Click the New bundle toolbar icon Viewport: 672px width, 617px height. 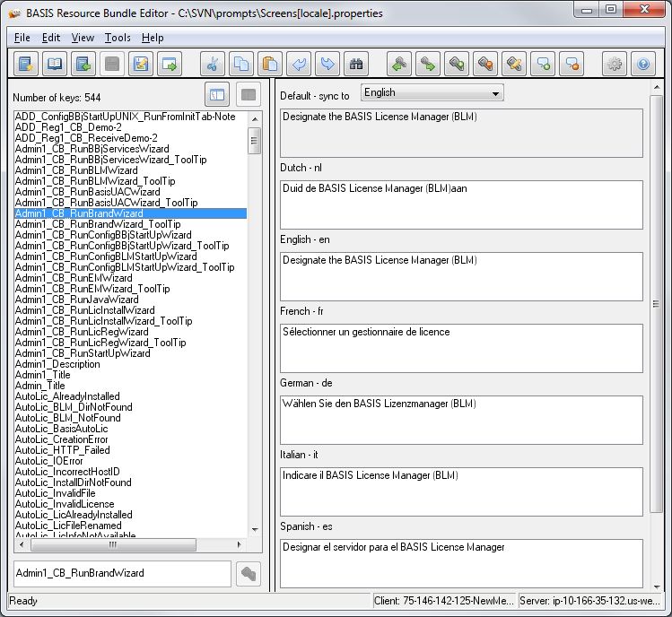point(26,65)
